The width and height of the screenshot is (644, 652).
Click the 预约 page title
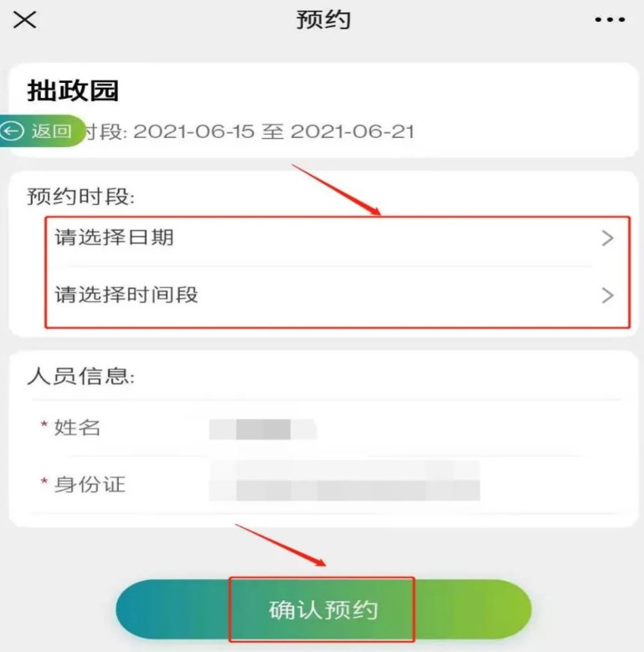[x=323, y=19]
